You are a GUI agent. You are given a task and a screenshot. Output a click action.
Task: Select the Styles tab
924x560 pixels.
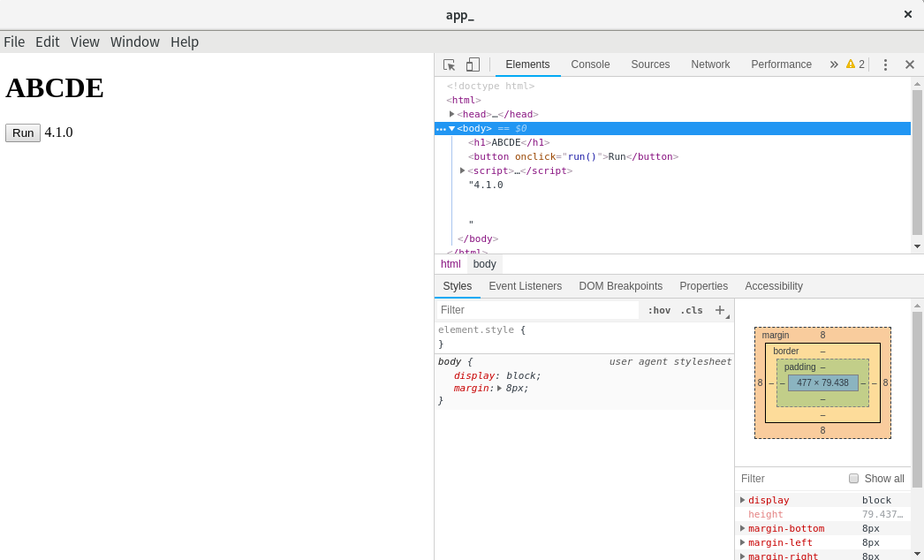pyautogui.click(x=458, y=286)
